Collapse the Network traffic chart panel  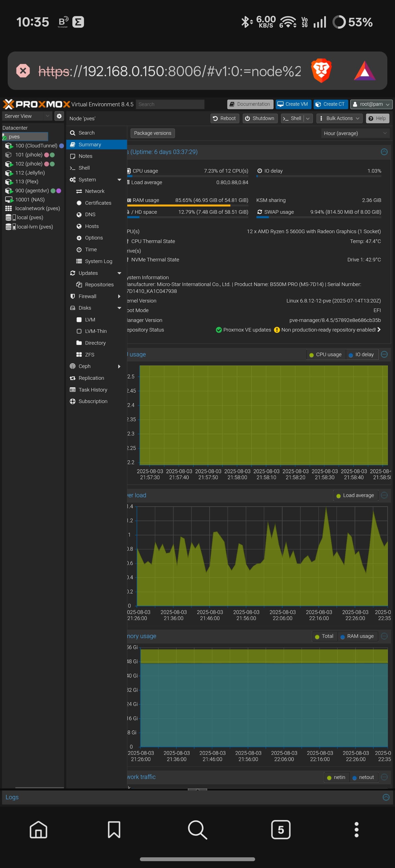pyautogui.click(x=384, y=777)
